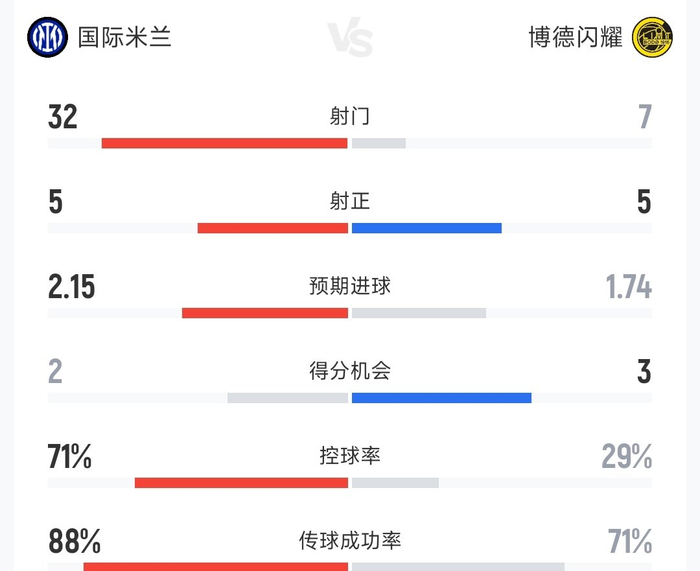The width and height of the screenshot is (700, 571).
Task: Click the Bodø/Glimt yellow club crest
Action: tap(652, 38)
